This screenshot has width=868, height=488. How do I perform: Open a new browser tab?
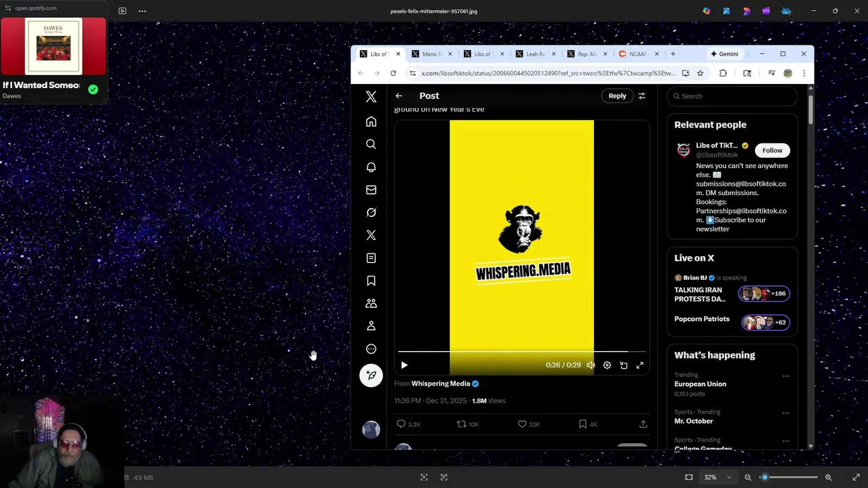click(673, 54)
